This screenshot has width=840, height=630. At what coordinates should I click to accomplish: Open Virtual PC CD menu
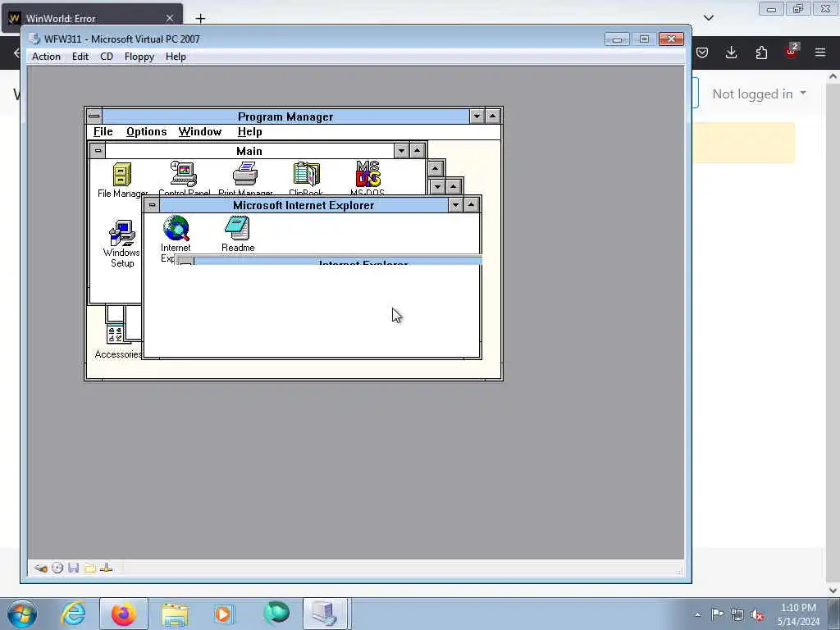coord(107,57)
